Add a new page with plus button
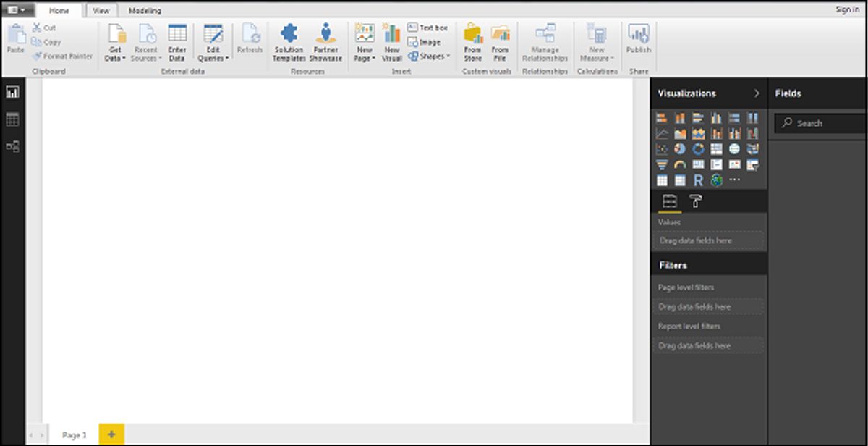This screenshot has width=868, height=446. pyautogui.click(x=111, y=434)
